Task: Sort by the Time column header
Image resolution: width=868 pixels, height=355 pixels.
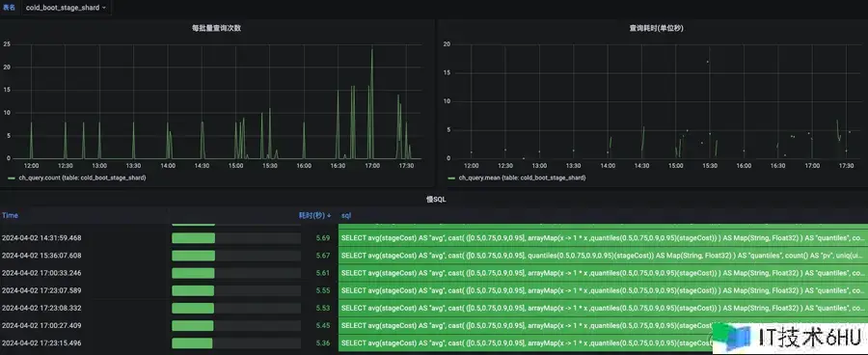Action: tap(10, 215)
